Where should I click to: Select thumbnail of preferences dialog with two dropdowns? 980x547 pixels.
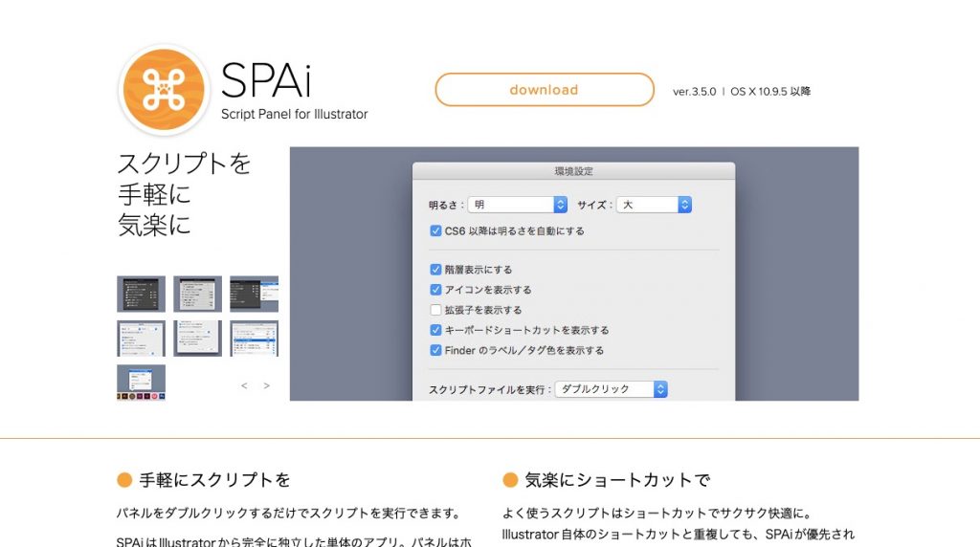click(x=142, y=339)
